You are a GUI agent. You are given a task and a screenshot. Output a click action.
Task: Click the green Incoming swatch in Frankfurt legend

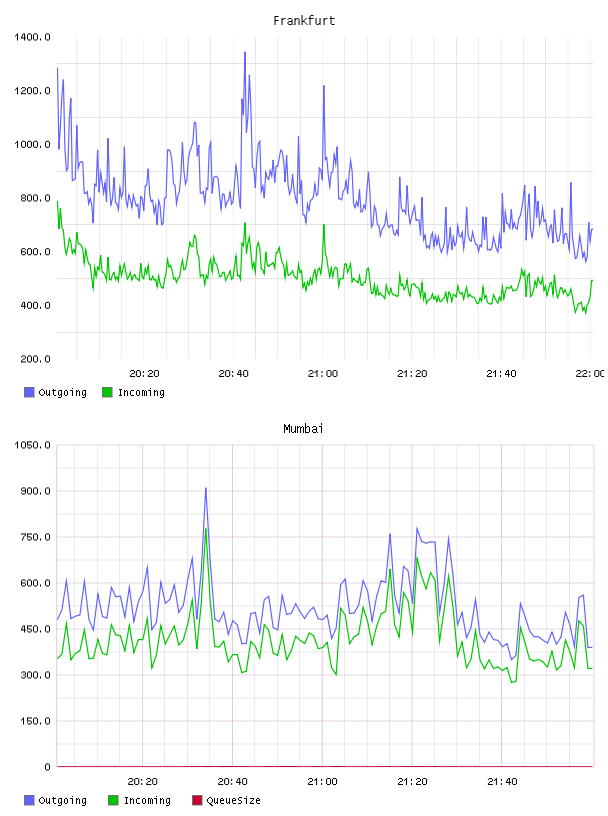tap(107, 392)
